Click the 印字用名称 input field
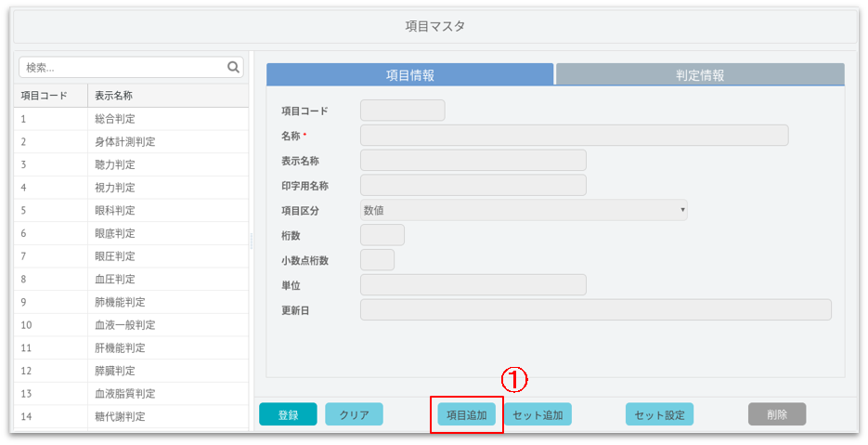868x445 pixels. pos(473,185)
